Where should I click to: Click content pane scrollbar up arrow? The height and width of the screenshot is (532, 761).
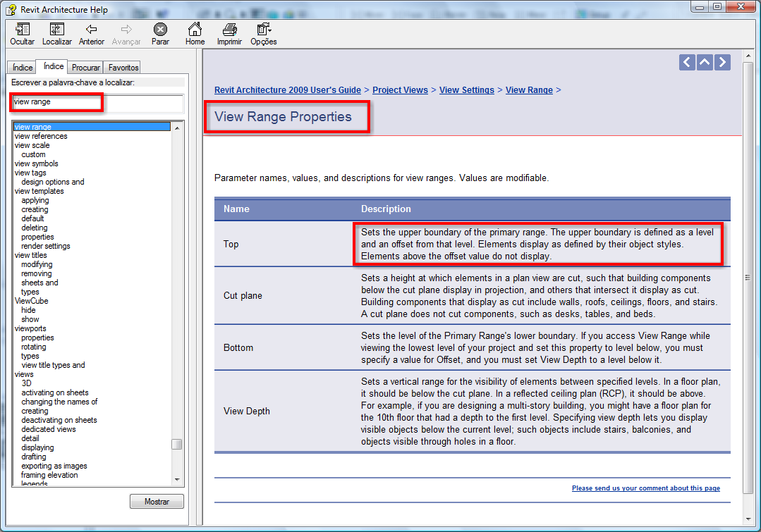tap(748, 54)
